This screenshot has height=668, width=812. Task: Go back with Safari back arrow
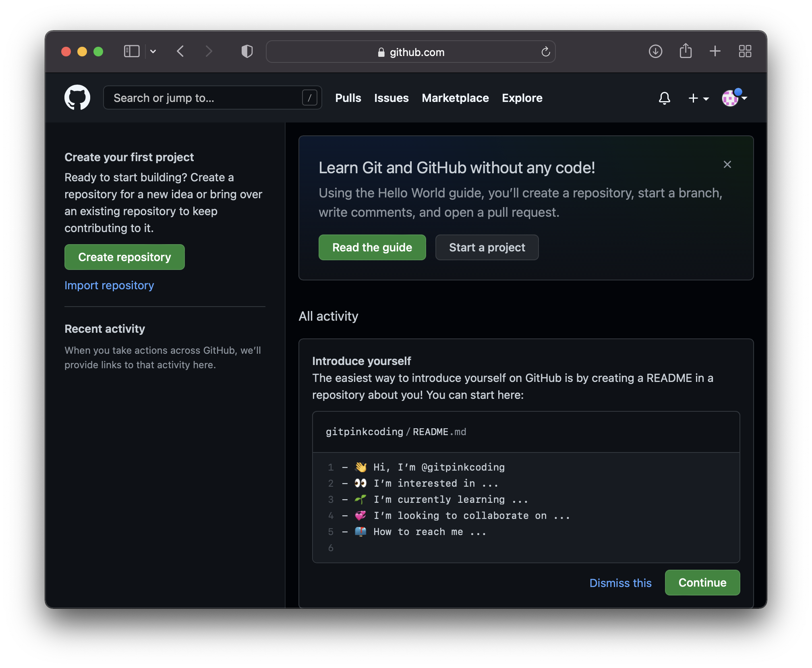pos(180,52)
